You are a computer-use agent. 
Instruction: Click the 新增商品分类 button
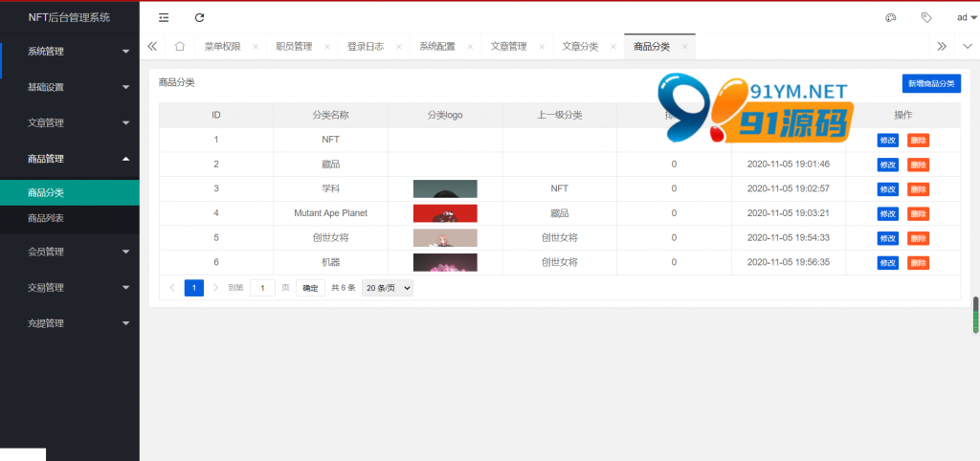coord(931,83)
